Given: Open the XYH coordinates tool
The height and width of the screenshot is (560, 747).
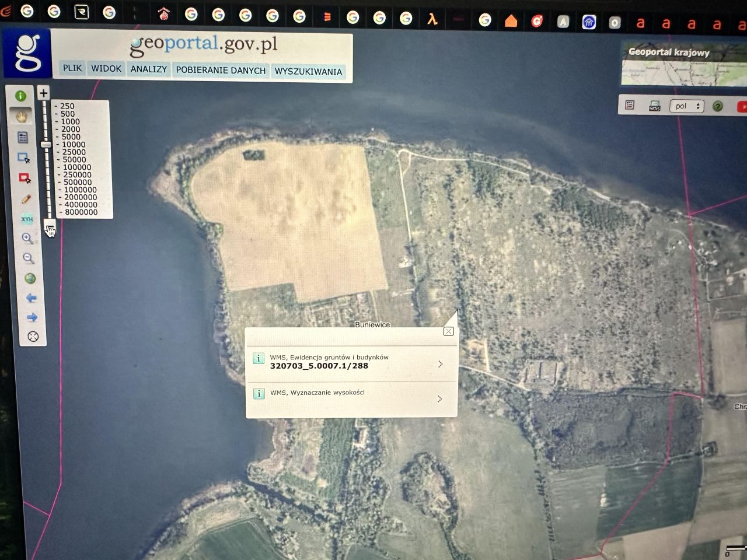Looking at the screenshot, I should point(27,219).
